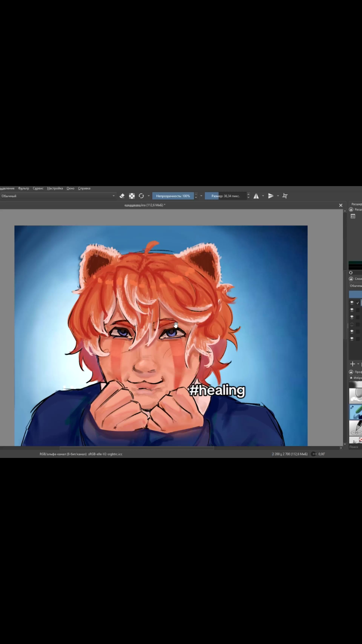Open layer blending mode dropdown in Слои docker

pyautogui.click(x=356, y=286)
